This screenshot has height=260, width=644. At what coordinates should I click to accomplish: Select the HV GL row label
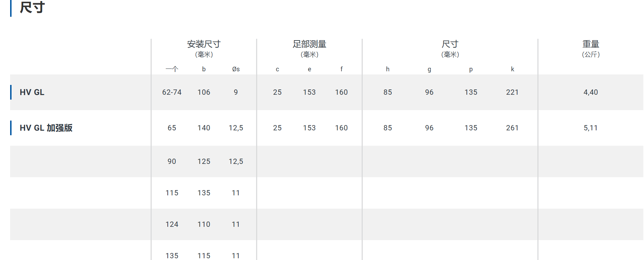32,92
